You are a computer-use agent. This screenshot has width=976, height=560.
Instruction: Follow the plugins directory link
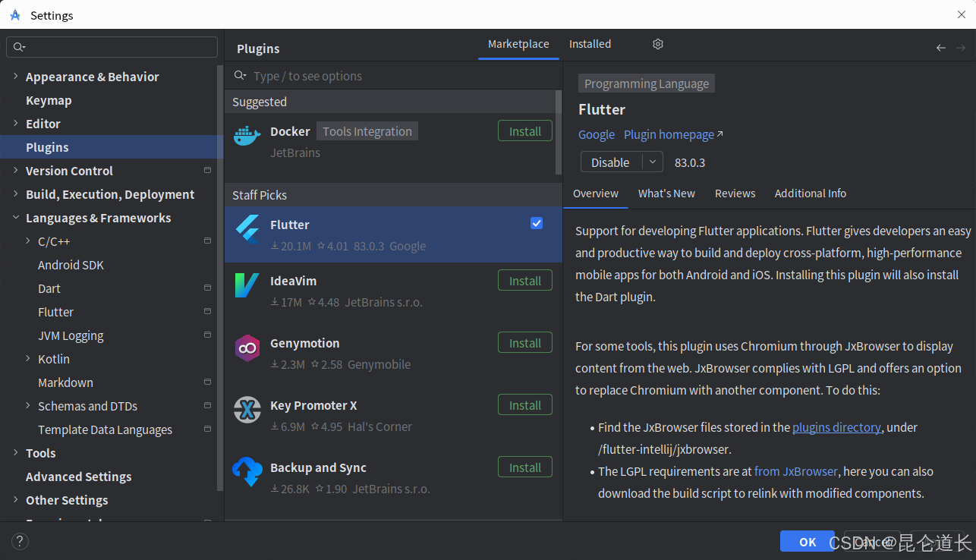click(836, 427)
